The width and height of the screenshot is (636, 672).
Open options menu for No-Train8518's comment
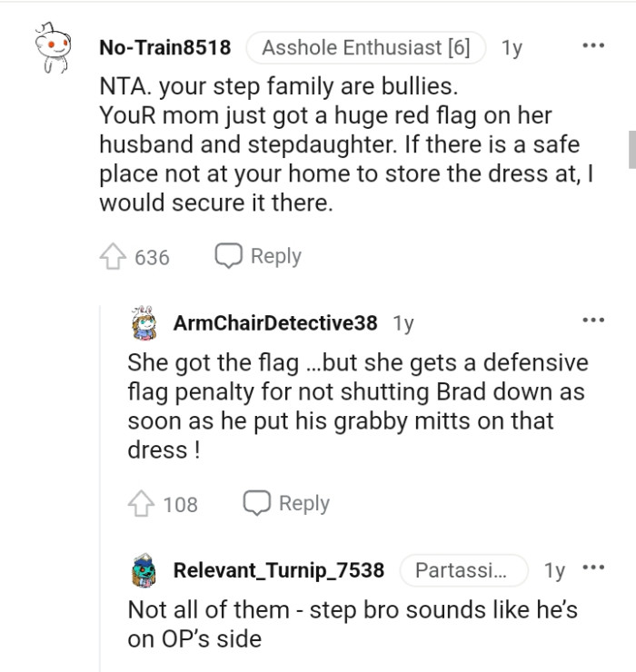594,46
